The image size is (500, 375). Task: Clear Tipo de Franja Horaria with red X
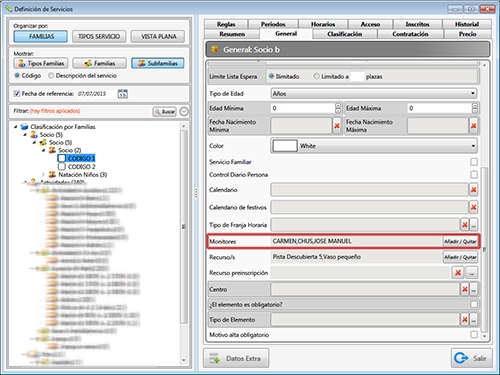[x=465, y=225]
